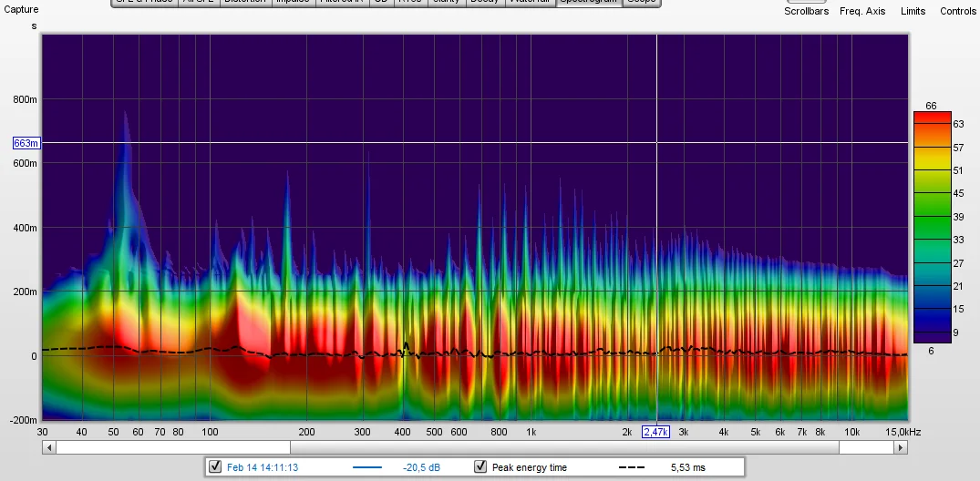Click the horizontal scrollbar left arrow
The image size is (980, 481).
[48, 447]
